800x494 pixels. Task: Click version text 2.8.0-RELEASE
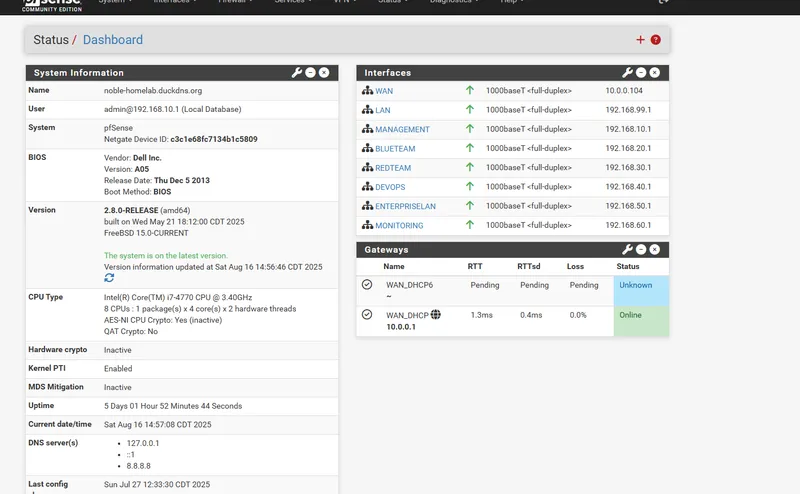coord(131,210)
